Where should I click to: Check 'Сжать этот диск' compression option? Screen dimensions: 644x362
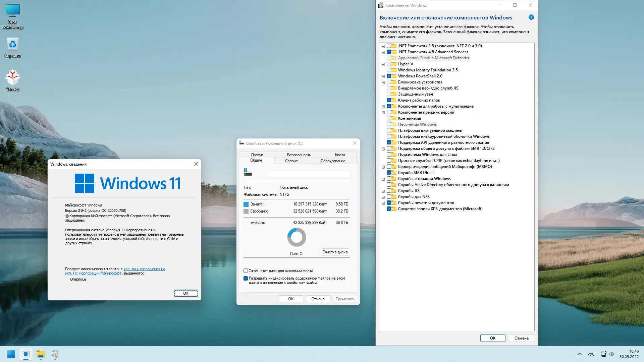click(246, 271)
